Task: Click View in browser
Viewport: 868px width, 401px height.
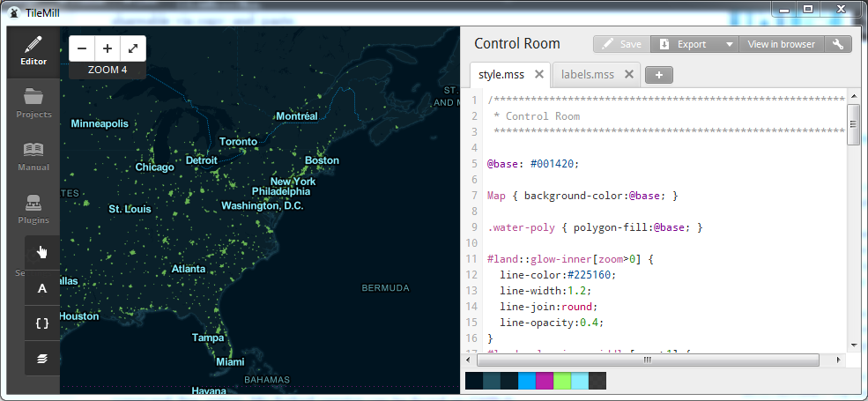Action: pyautogui.click(x=781, y=44)
